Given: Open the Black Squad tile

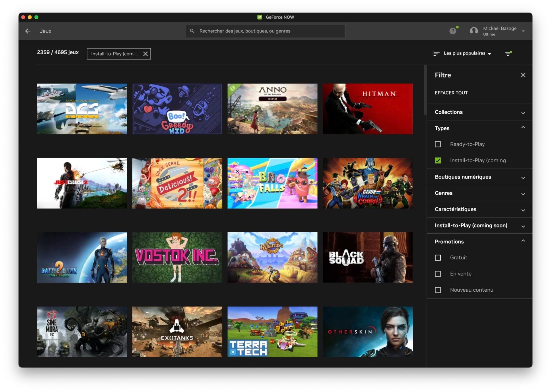Looking at the screenshot, I should pos(368,258).
